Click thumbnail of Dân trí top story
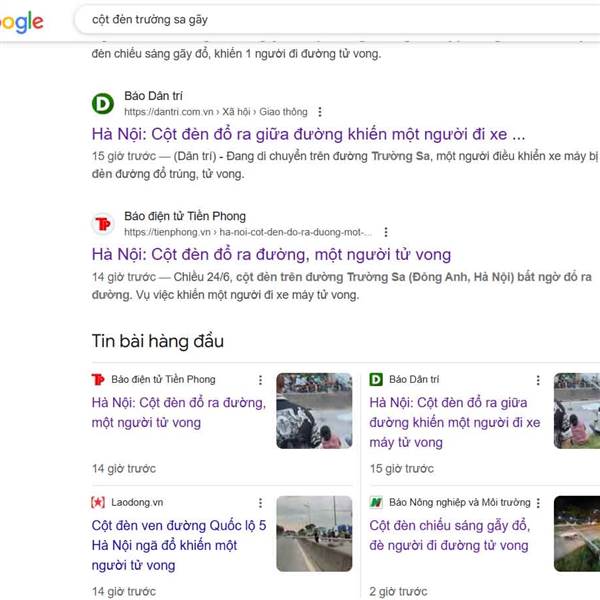The image size is (600, 600). [x=577, y=411]
